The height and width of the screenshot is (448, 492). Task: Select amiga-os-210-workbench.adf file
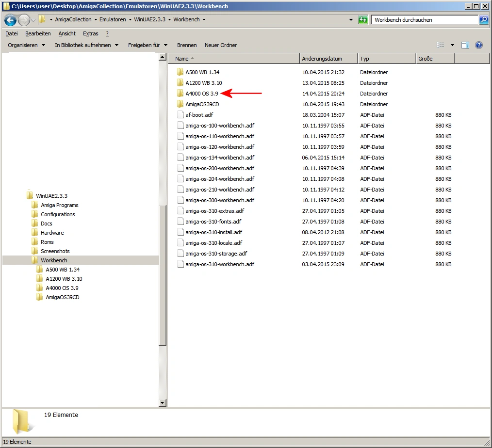220,190
